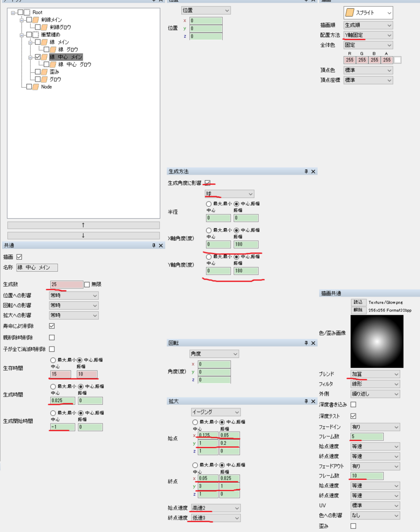Open the 球 generation shape dropdown
This screenshot has height=532, width=420.
pos(229,194)
